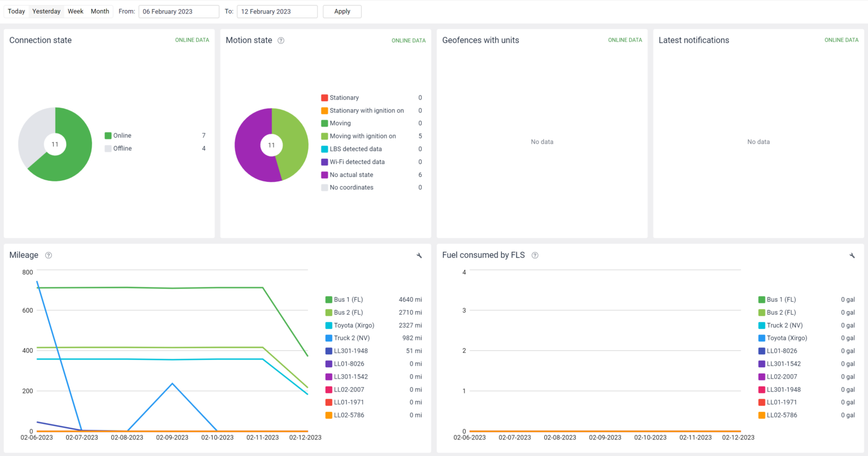Click the Week period selector
868x456 pixels.
(x=75, y=11)
